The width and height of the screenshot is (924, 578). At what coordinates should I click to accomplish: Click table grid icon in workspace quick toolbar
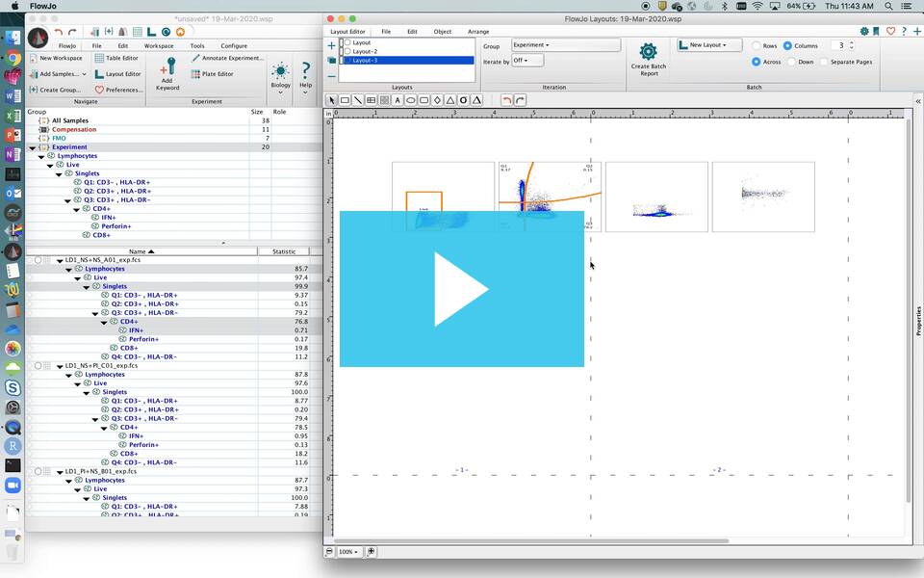(x=138, y=32)
